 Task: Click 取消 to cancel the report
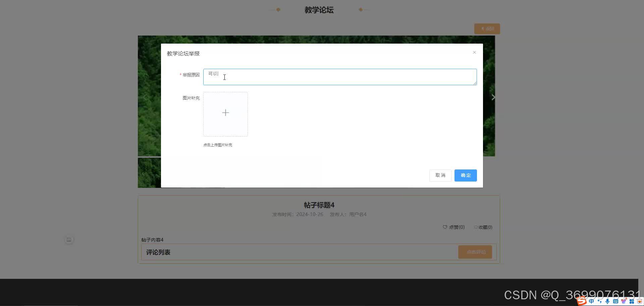[440, 175]
